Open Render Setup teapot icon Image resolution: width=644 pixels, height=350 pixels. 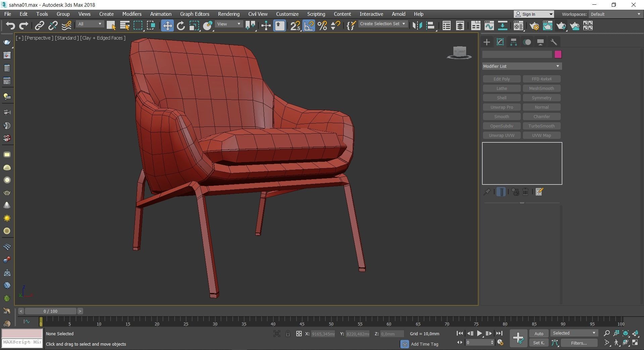[x=534, y=26]
